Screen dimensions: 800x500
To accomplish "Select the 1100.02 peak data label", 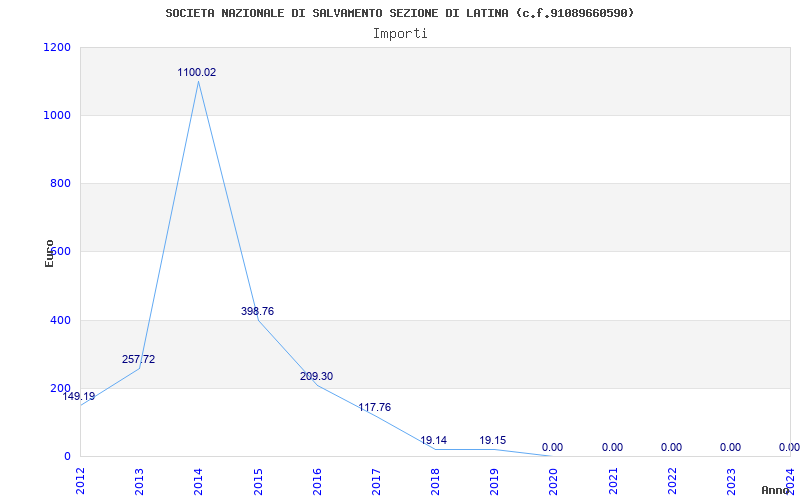I will pyautogui.click(x=196, y=72).
